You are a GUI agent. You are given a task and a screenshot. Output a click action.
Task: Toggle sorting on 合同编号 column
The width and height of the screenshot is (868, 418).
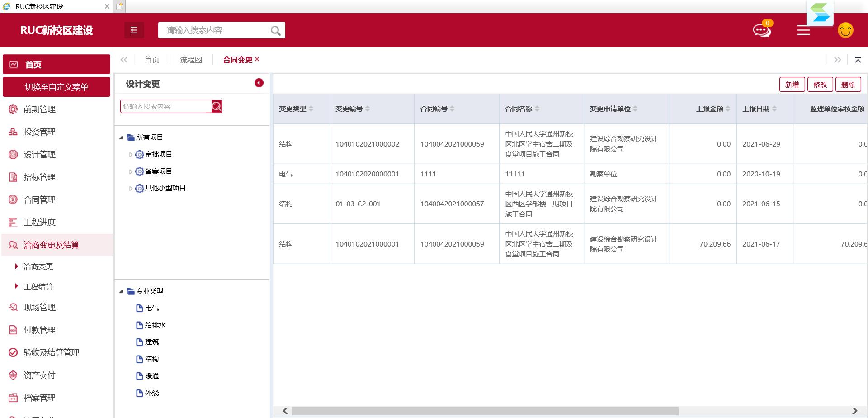(x=452, y=109)
